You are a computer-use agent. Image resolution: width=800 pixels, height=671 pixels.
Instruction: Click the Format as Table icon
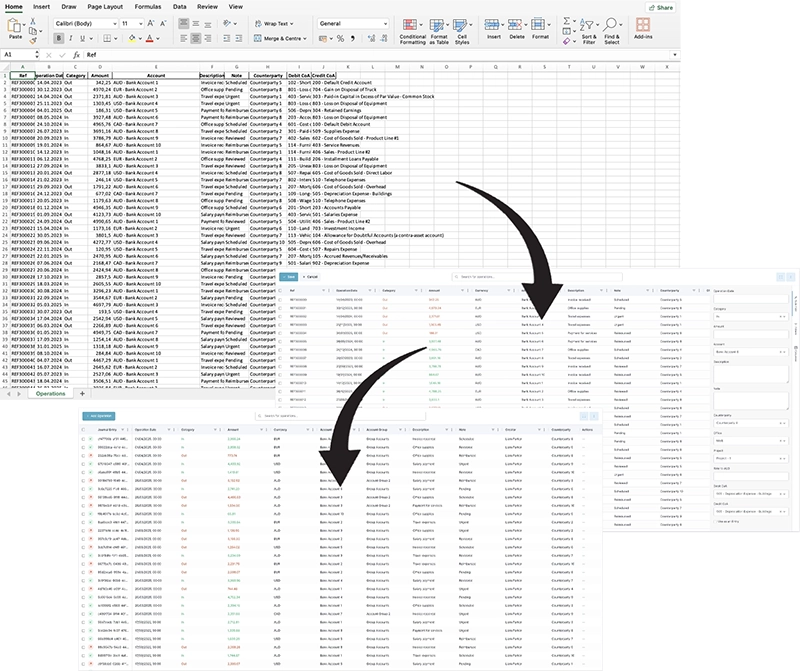(x=439, y=25)
